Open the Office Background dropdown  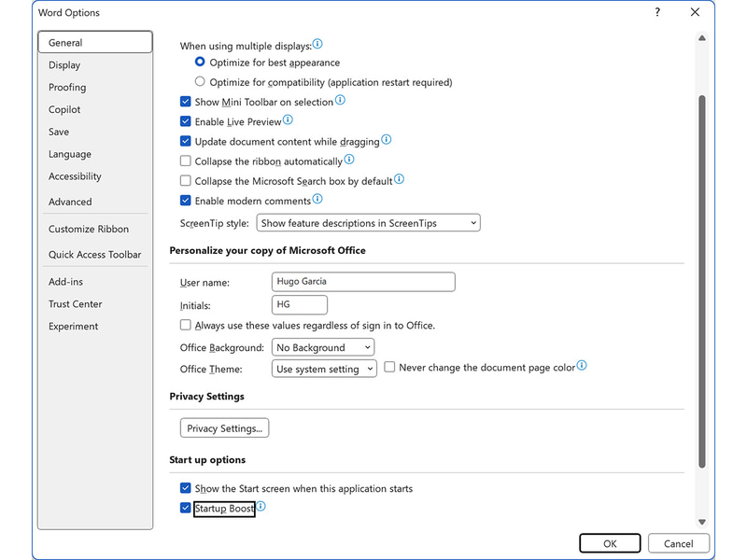pos(322,346)
